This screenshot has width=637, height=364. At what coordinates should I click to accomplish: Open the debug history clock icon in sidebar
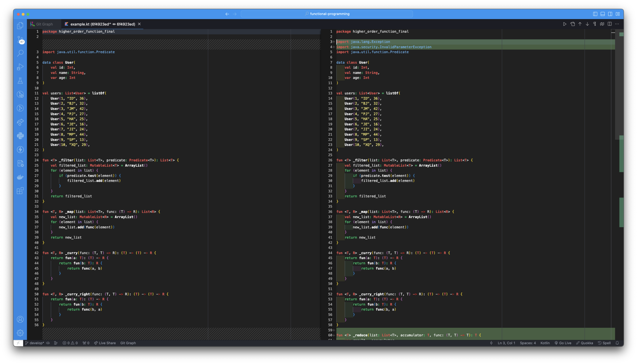(x=20, y=94)
